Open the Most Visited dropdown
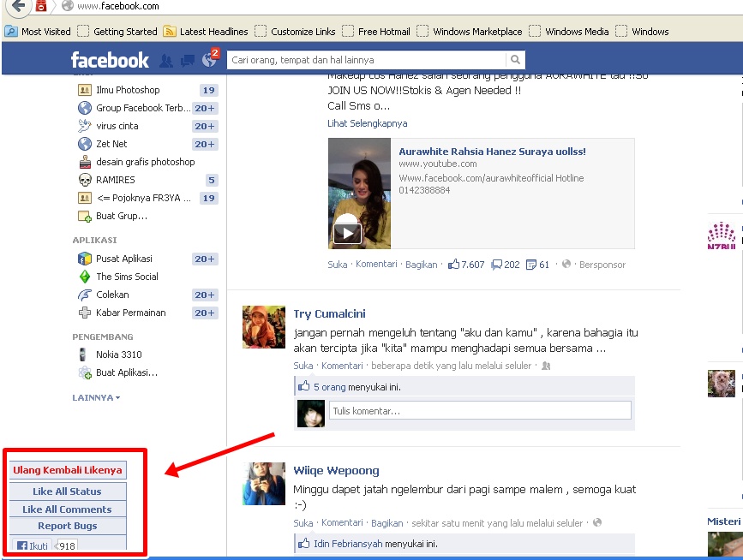 [x=39, y=31]
